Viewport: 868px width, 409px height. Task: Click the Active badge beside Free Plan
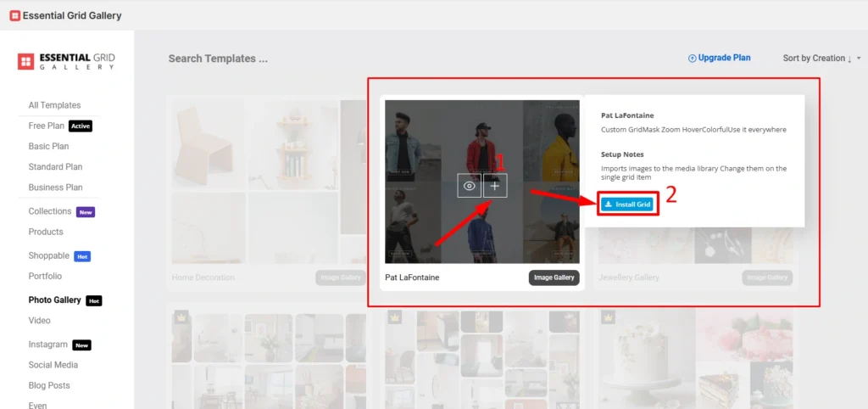tap(81, 126)
